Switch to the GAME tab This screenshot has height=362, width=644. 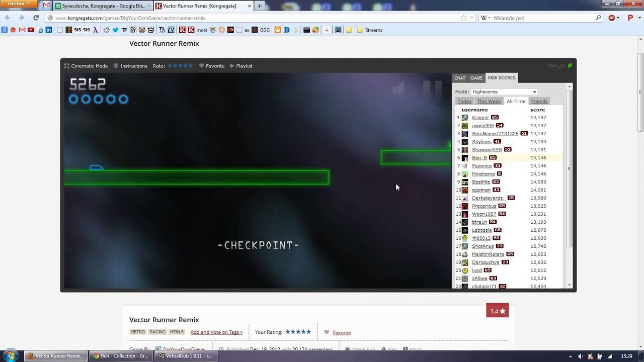click(476, 78)
